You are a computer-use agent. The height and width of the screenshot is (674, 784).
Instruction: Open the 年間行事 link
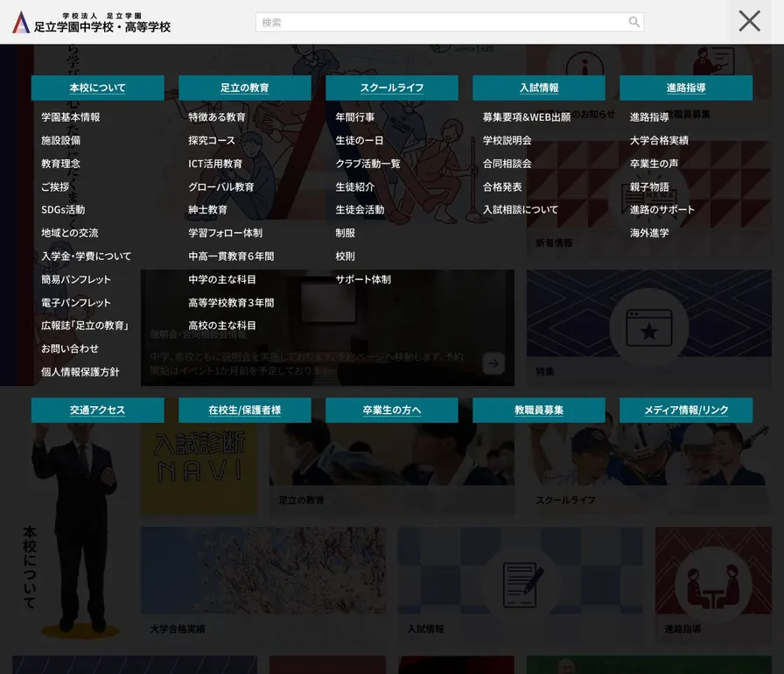tap(355, 117)
